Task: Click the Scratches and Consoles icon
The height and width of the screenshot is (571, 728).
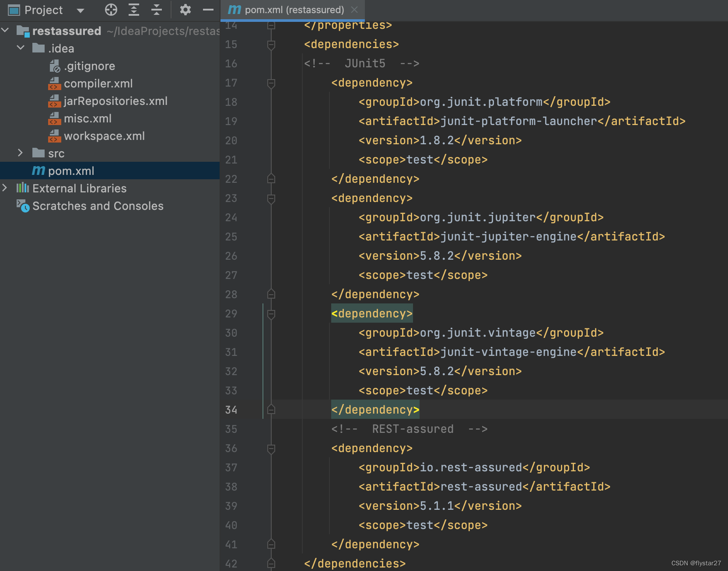Action: pos(23,205)
